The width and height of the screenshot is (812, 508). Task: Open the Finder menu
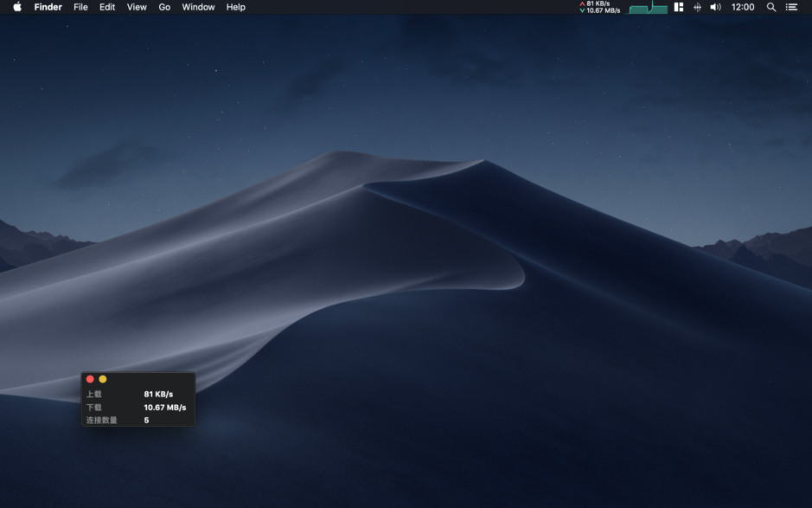48,7
